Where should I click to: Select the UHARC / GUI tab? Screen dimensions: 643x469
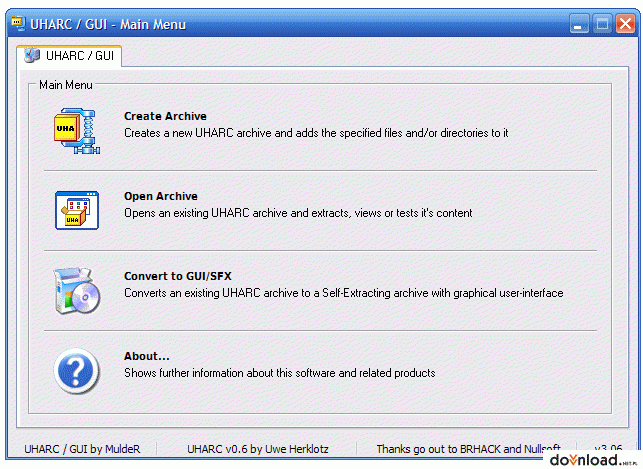coord(69,56)
